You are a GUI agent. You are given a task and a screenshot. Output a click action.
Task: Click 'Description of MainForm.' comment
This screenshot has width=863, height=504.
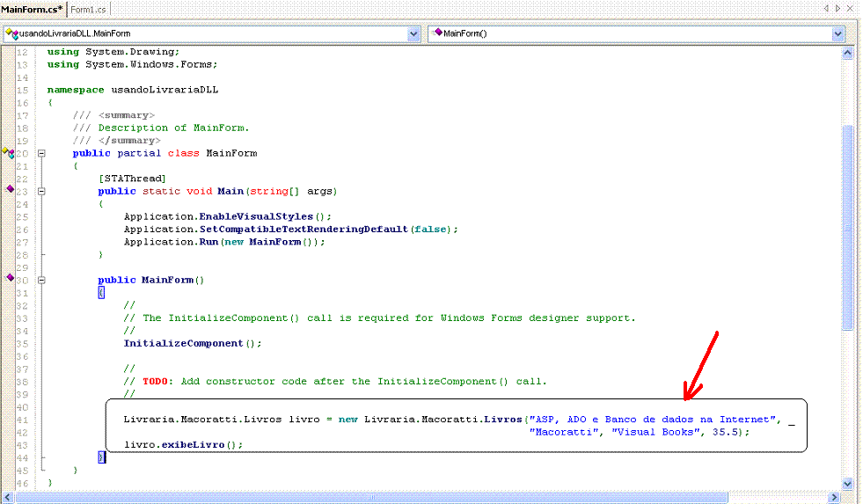pos(173,128)
